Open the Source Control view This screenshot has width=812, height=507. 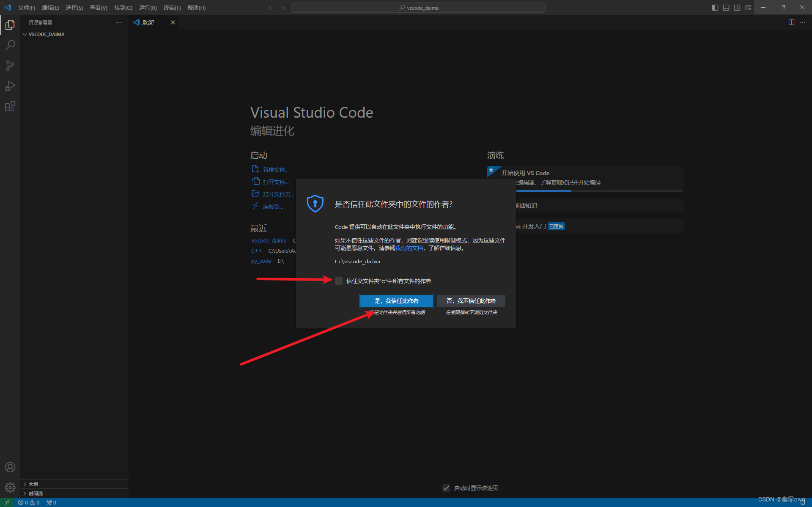[10, 66]
